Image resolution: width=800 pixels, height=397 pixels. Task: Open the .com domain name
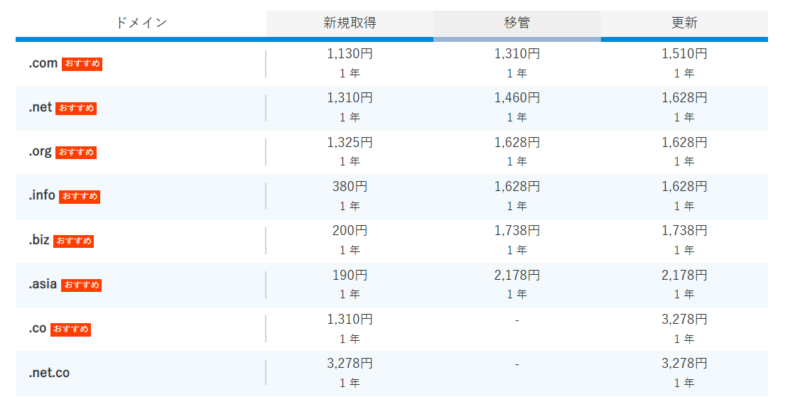click(x=43, y=64)
